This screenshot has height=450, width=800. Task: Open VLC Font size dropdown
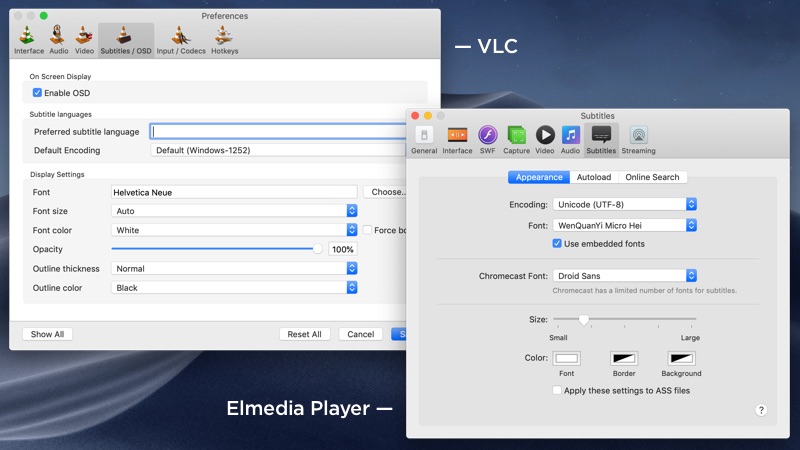[234, 211]
